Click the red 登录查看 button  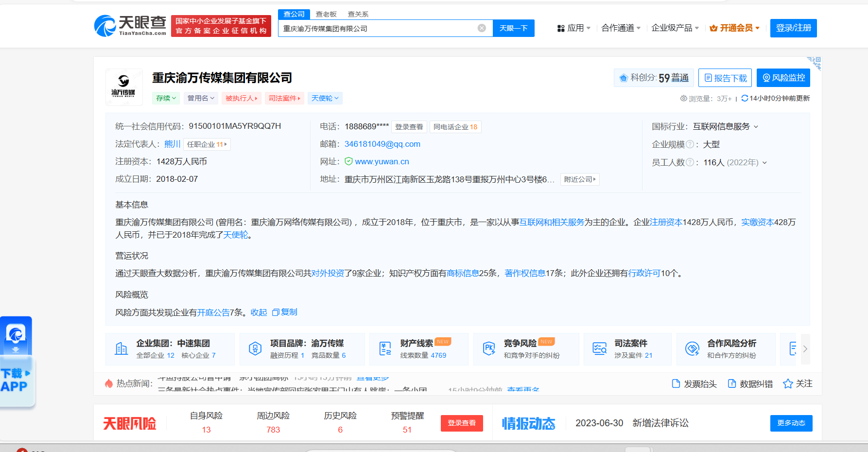(x=462, y=423)
